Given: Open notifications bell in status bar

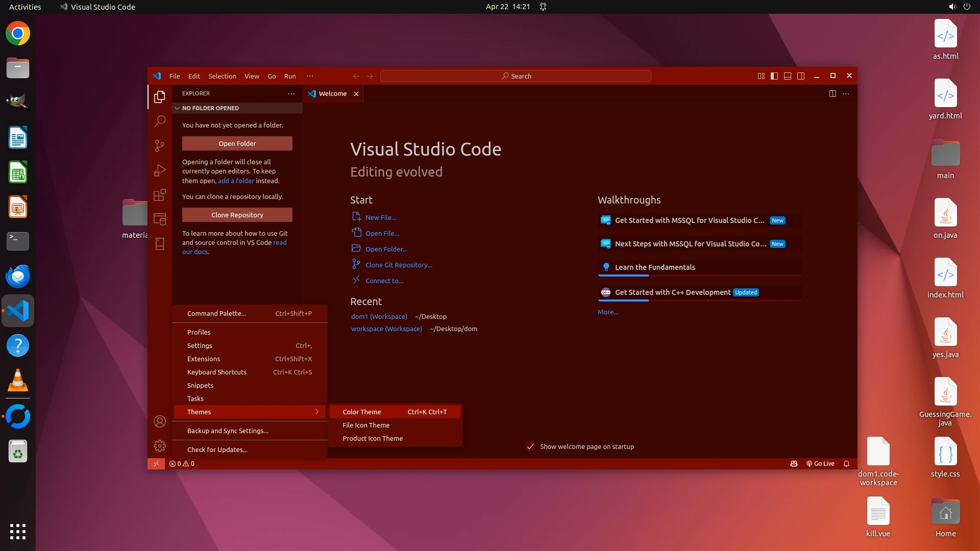Looking at the screenshot, I should click(x=846, y=464).
